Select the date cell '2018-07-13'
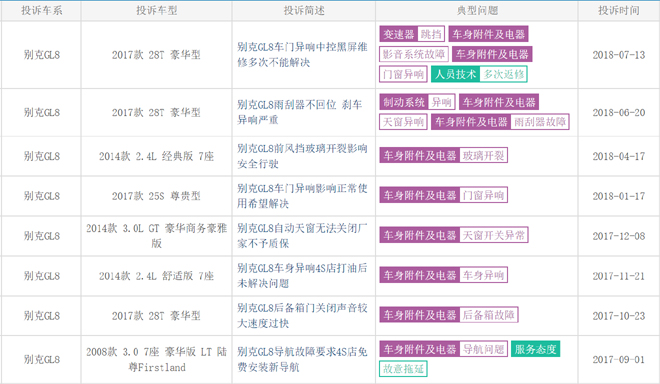This screenshot has width=660, height=384. (x=619, y=55)
